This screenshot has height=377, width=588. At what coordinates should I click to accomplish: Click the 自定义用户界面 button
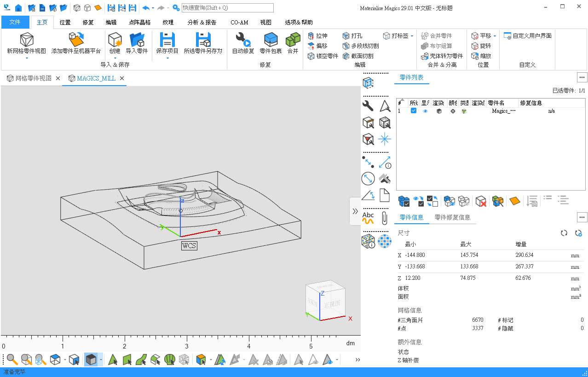(527, 36)
